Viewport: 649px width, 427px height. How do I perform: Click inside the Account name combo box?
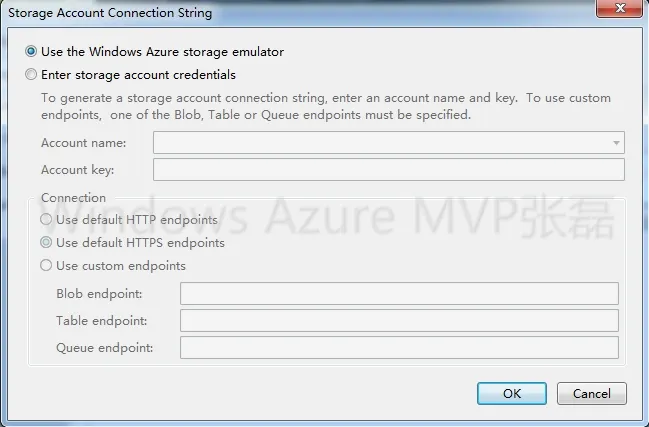[380, 143]
